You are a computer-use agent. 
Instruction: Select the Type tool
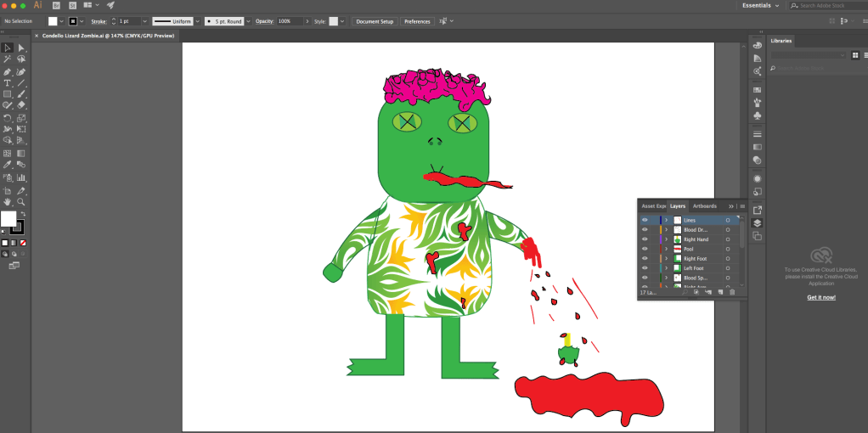tap(8, 83)
